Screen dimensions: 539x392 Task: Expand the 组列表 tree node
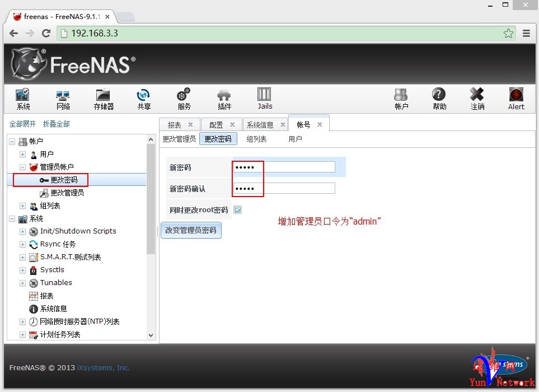23,206
